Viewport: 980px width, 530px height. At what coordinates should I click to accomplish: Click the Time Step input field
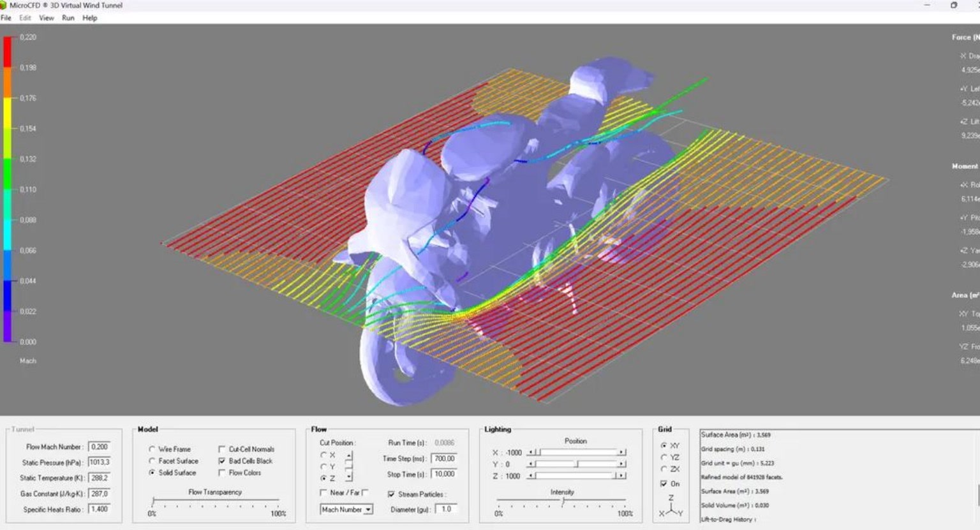[444, 459]
